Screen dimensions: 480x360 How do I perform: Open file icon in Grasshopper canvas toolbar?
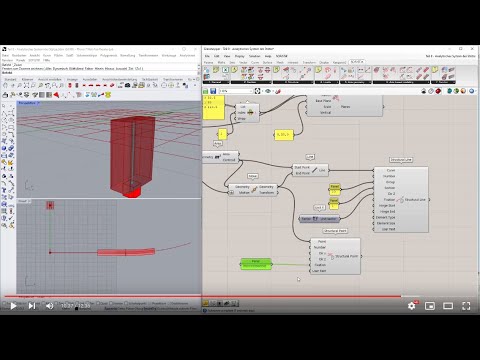[206, 91]
